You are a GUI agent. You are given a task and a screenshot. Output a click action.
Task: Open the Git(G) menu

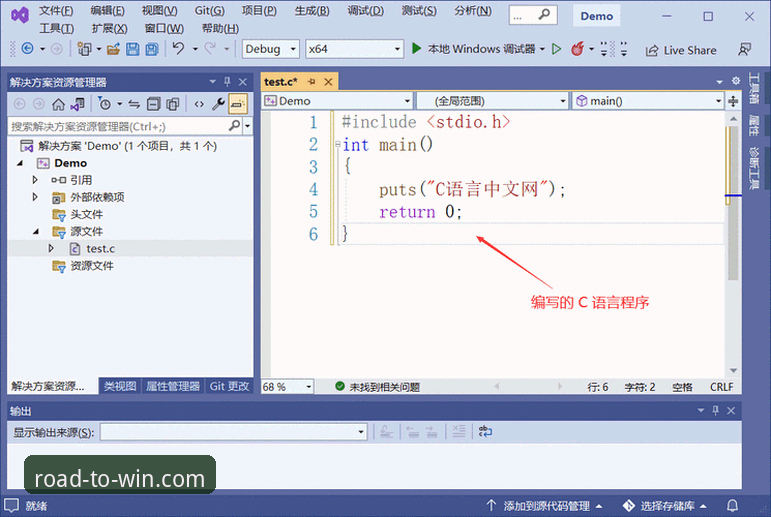click(209, 10)
